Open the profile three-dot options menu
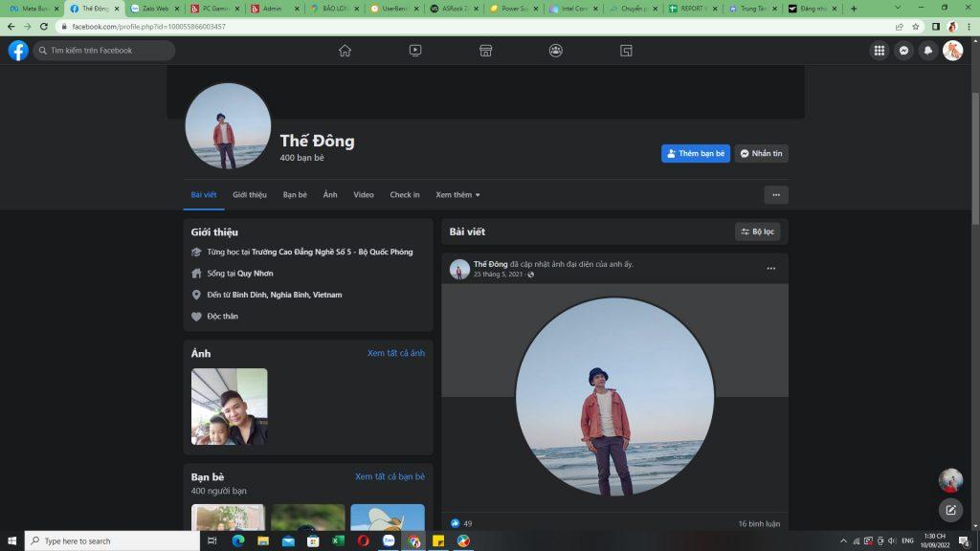 pos(775,195)
